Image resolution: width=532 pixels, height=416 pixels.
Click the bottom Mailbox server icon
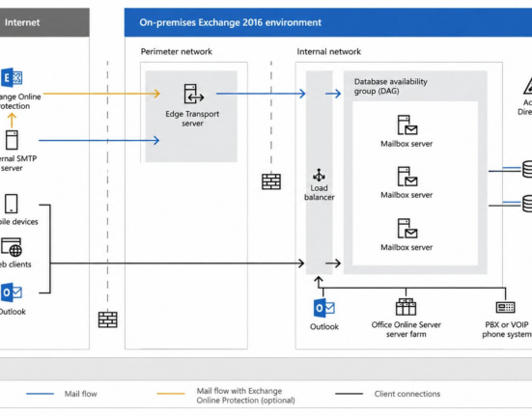pos(407,229)
